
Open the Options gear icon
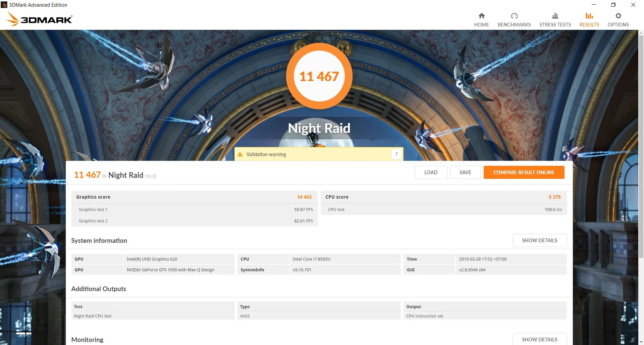click(618, 16)
